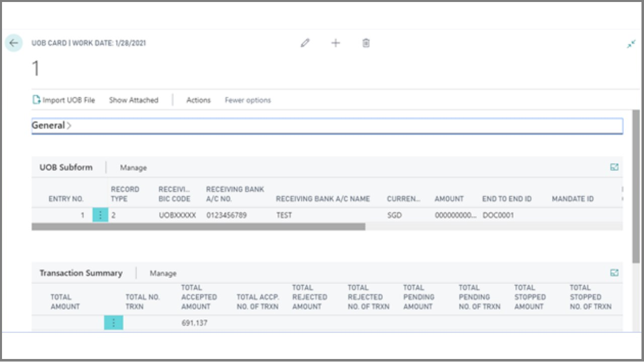
Task: Click Receiving Bank A/C No. column header
Action: 235,194
